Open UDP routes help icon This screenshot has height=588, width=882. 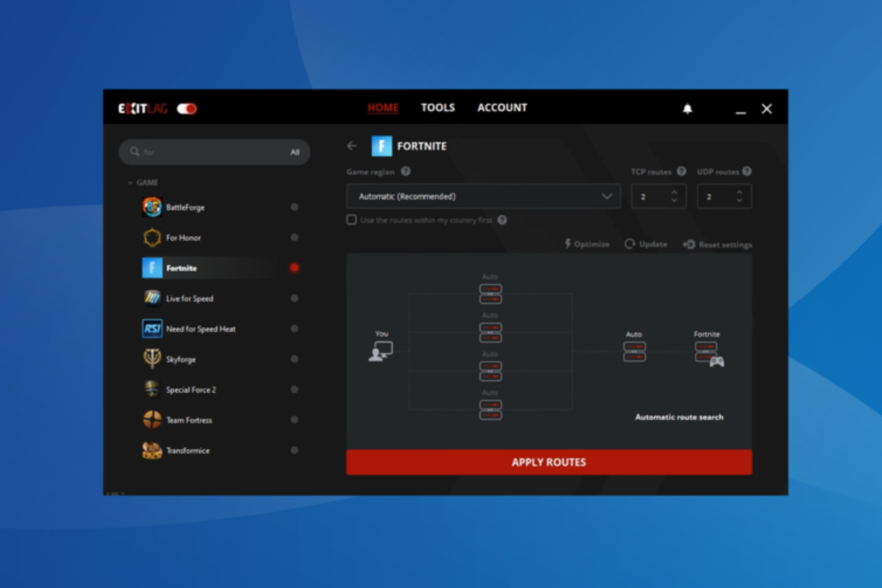(747, 171)
